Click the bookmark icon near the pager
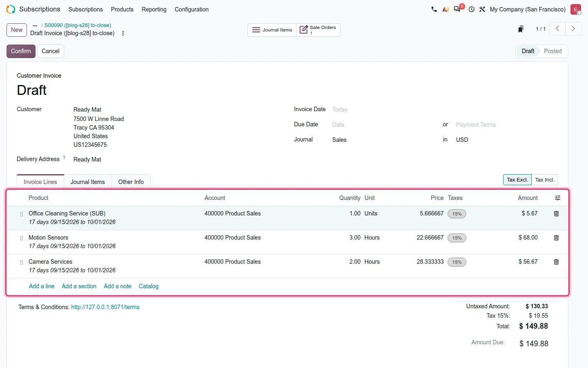Screen dimensions: 588x368 [521, 29]
